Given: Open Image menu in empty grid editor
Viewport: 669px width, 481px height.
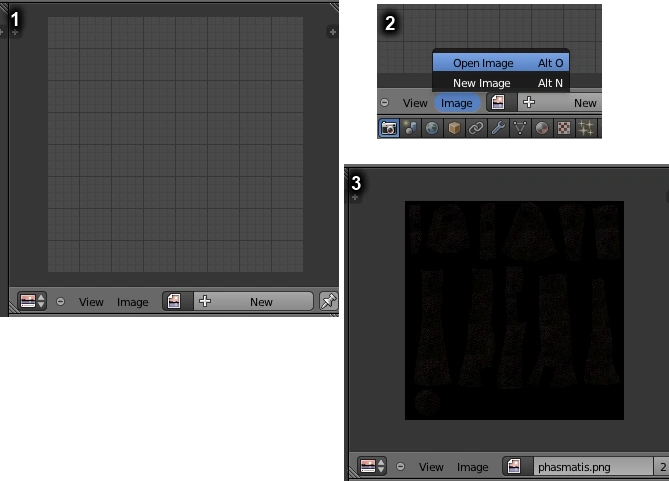Looking at the screenshot, I should tap(133, 302).
